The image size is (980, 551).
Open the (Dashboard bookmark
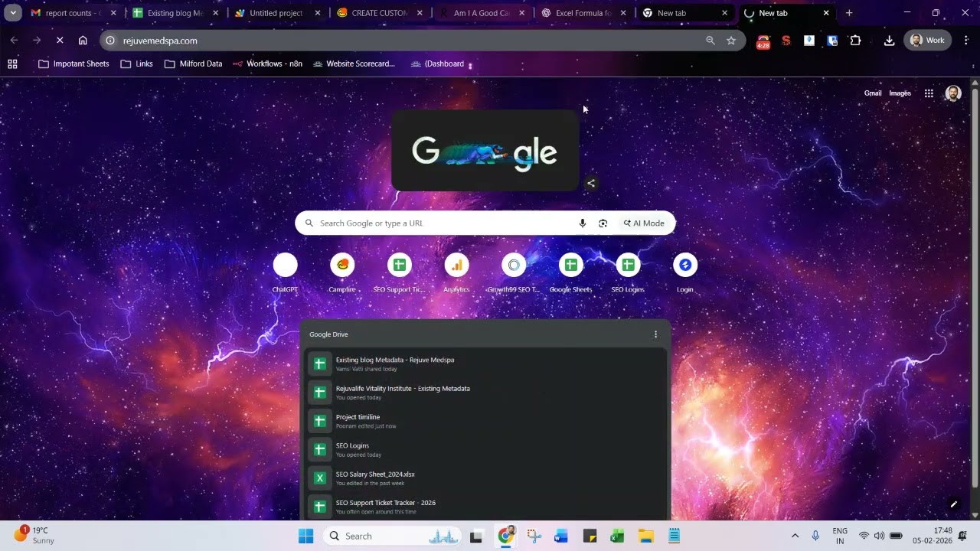coord(437,64)
